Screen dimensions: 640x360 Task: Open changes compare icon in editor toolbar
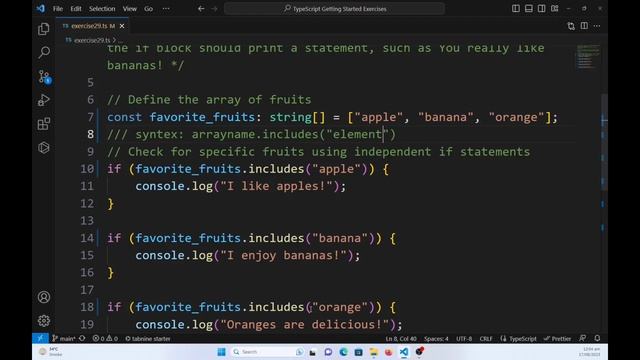[x=571, y=26]
